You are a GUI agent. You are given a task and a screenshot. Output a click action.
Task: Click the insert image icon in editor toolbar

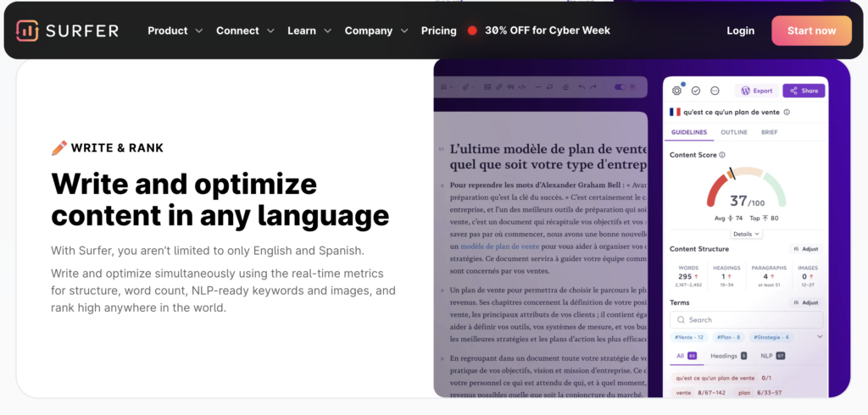click(x=487, y=86)
